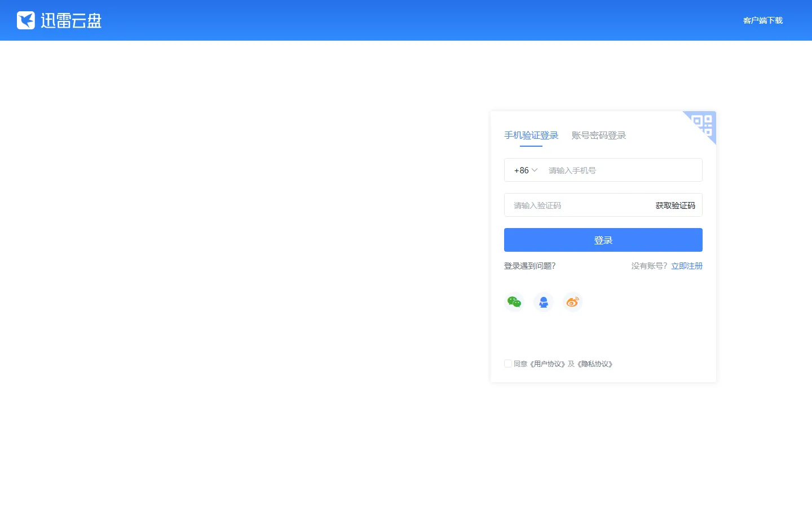The image size is (812, 508).
Task: Click the blue 登录 button
Action: 603,240
